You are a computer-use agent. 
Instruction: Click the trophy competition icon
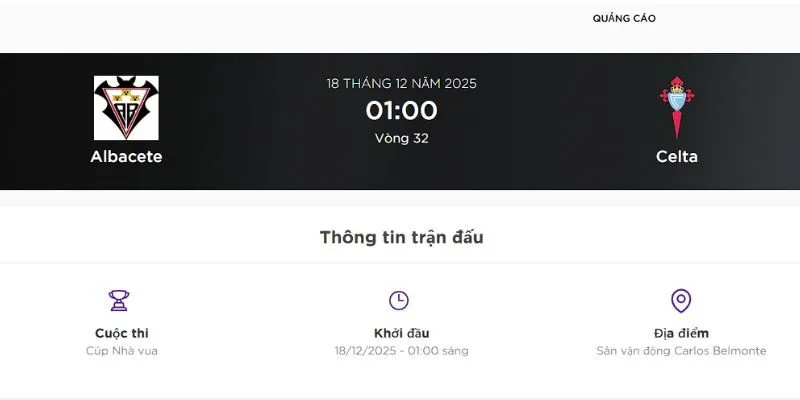(x=119, y=300)
